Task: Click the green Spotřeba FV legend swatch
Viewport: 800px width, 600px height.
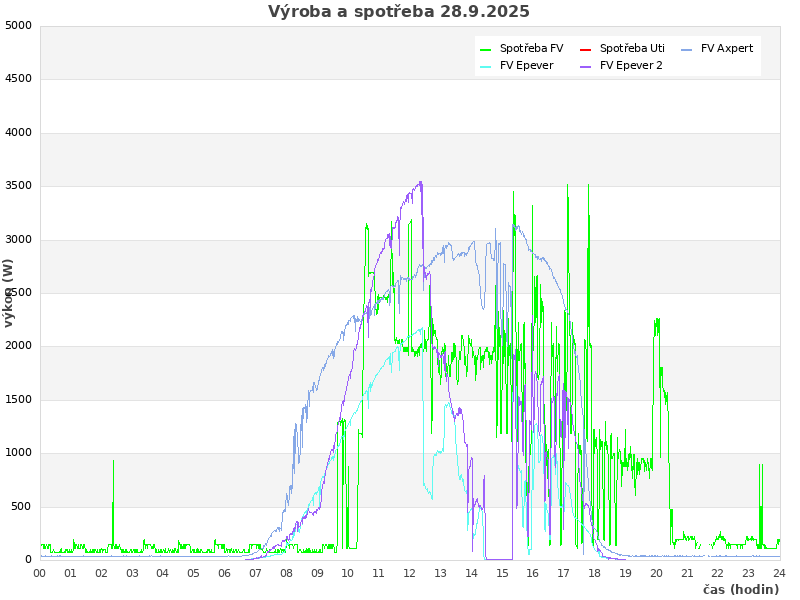Action: [486, 49]
